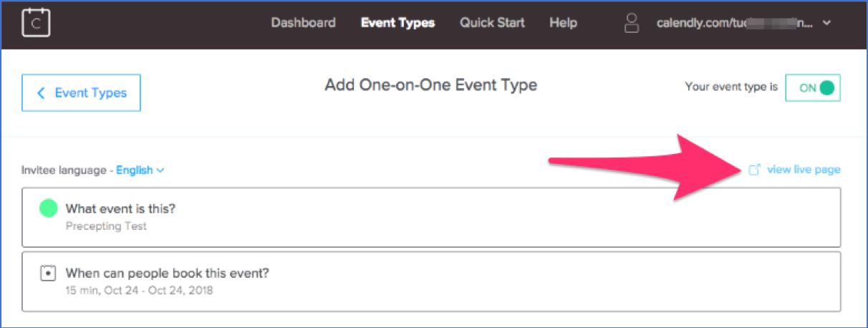Click the '15 min, Oct 24' date summary
This screenshot has width=868, height=328.
(x=139, y=290)
